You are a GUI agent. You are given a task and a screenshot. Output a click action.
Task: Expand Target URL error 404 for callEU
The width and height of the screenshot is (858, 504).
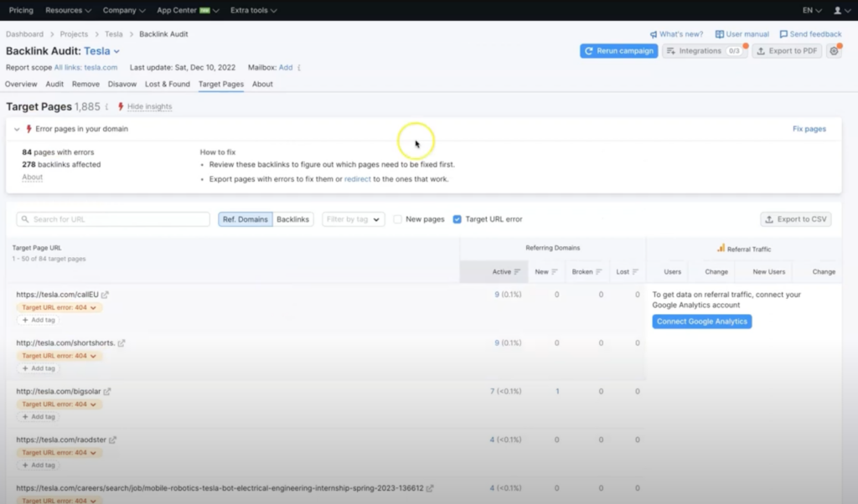tap(59, 307)
